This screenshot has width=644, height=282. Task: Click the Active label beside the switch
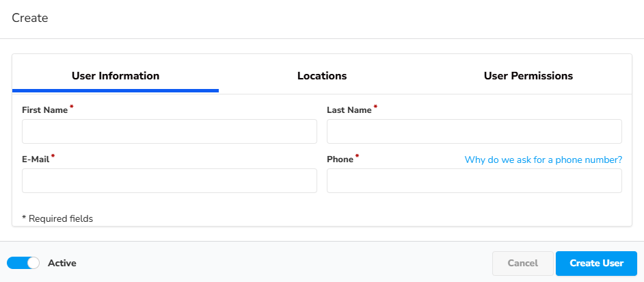(x=62, y=263)
